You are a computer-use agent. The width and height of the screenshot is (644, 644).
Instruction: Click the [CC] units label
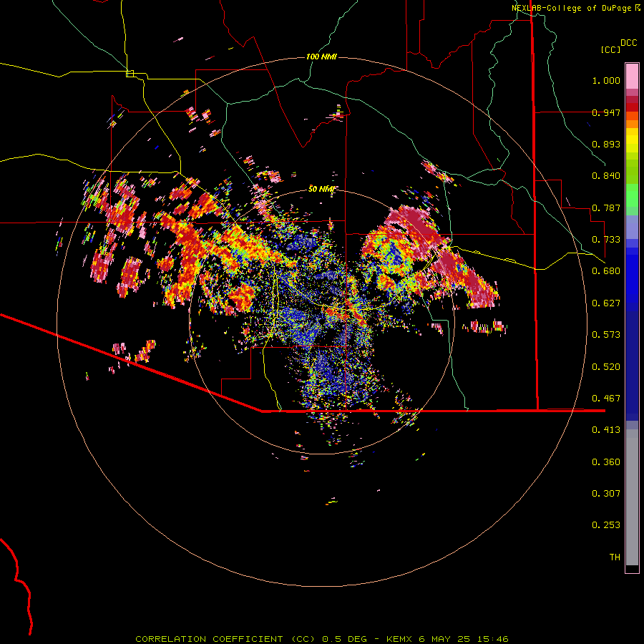[610, 49]
